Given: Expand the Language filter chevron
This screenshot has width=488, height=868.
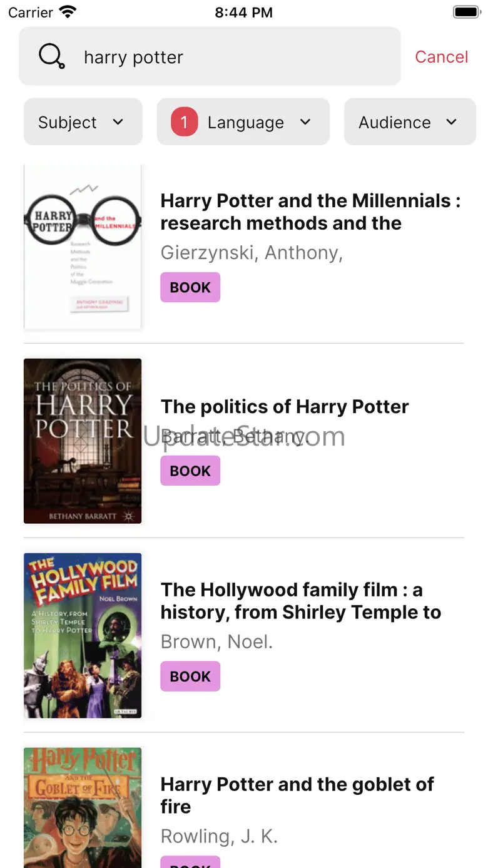Looking at the screenshot, I should point(305,122).
